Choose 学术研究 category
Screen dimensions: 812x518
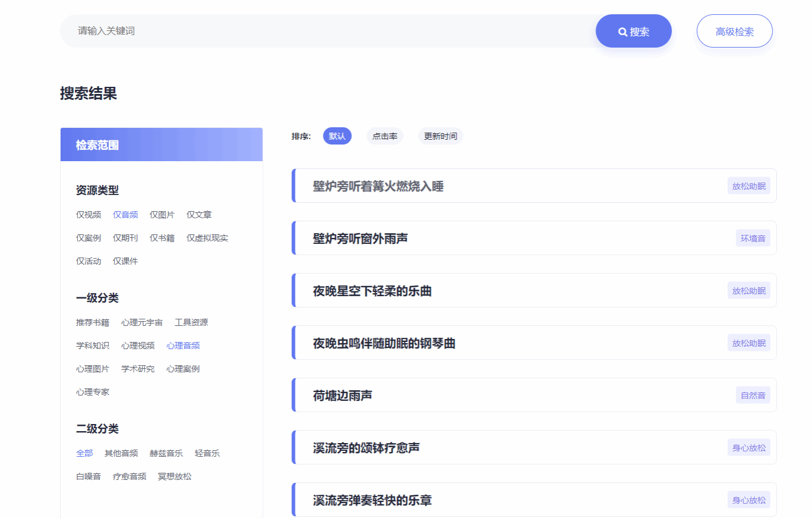137,369
